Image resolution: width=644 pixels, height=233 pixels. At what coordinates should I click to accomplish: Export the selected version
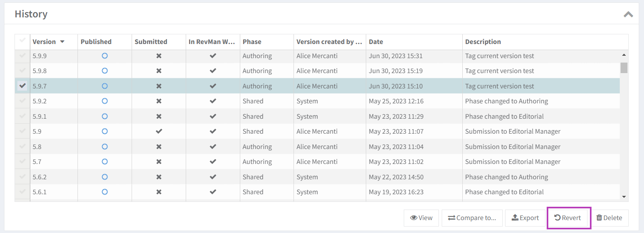pos(525,218)
